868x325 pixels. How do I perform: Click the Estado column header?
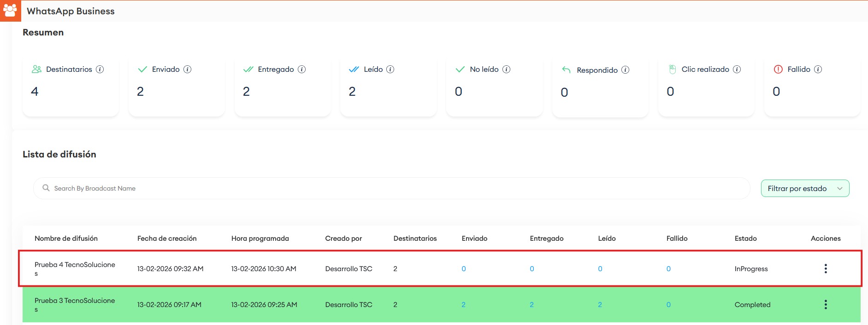pos(745,238)
